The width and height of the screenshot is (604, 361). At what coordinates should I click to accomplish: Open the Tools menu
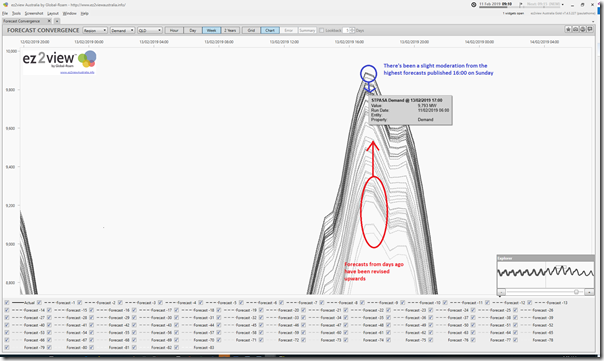pyautogui.click(x=16, y=13)
